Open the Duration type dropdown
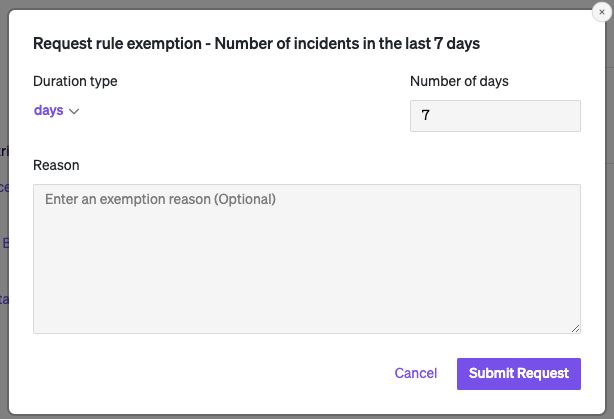The height and width of the screenshot is (419, 614). [x=56, y=111]
